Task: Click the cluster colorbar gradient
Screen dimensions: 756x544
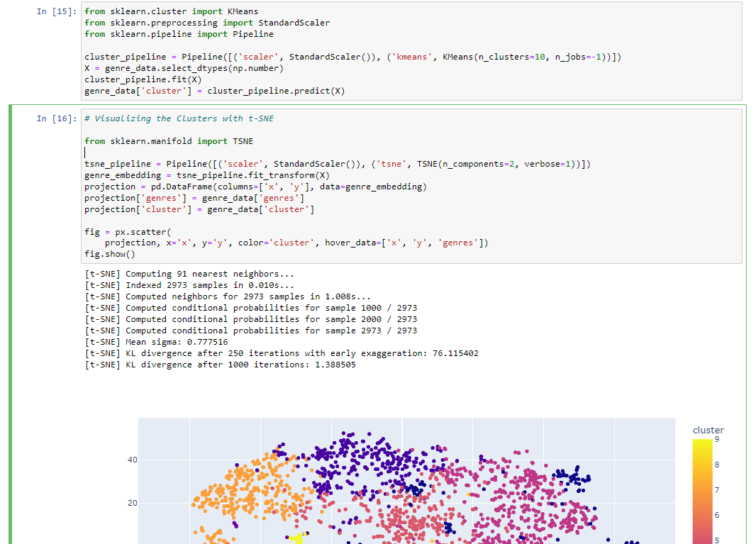Action: point(702,491)
